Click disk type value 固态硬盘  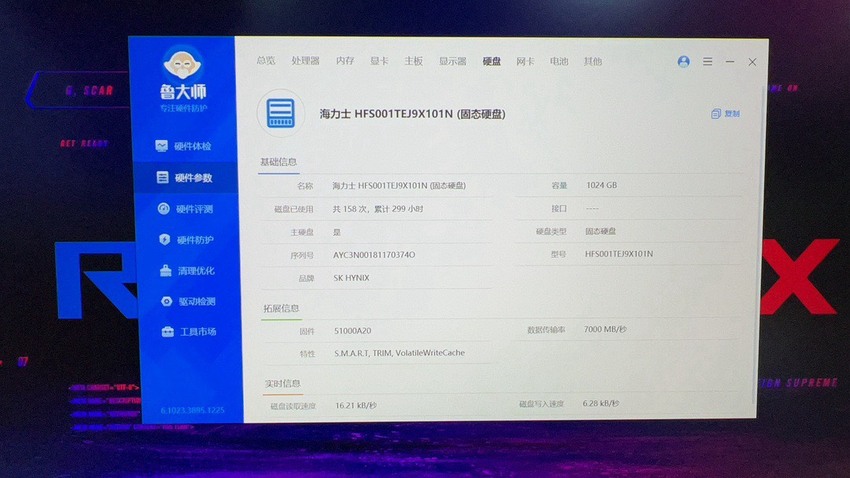click(x=600, y=231)
